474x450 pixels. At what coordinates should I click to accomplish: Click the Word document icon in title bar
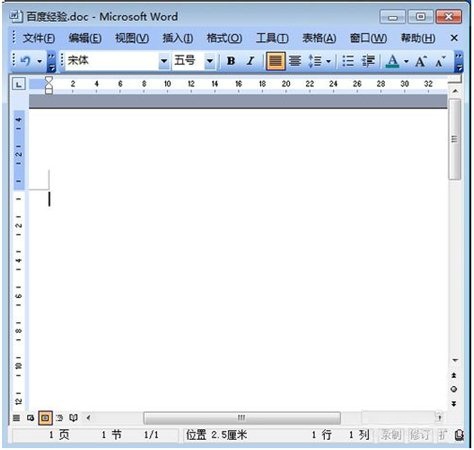coord(16,16)
